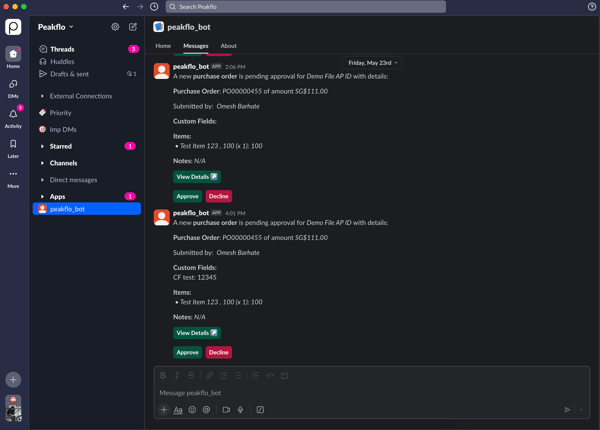Open slash shortcuts in composer
The image size is (600, 430).
point(260,410)
